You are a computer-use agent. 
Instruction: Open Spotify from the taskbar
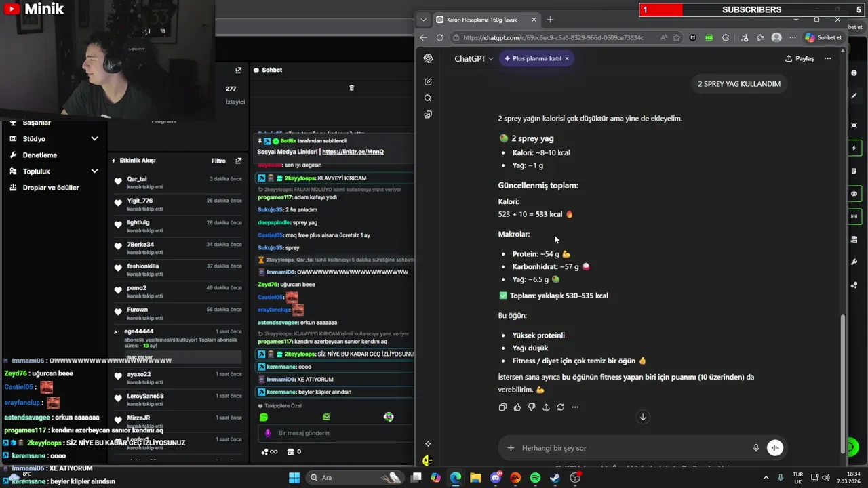[x=535, y=478]
